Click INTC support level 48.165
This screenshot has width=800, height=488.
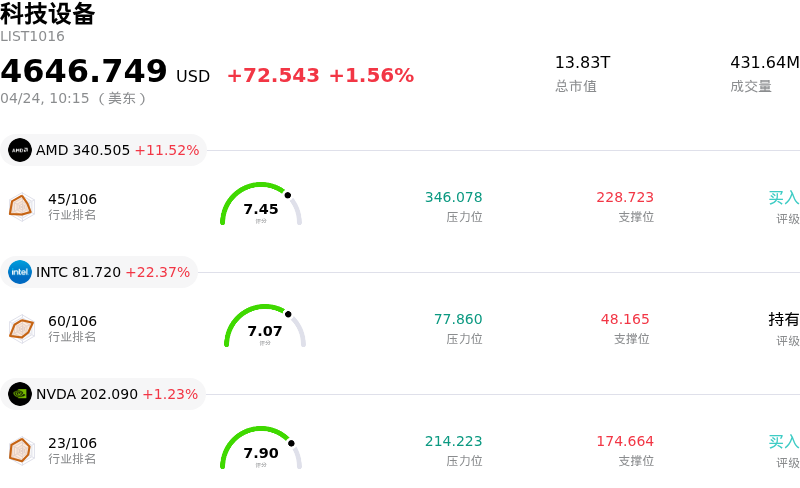click(x=625, y=320)
